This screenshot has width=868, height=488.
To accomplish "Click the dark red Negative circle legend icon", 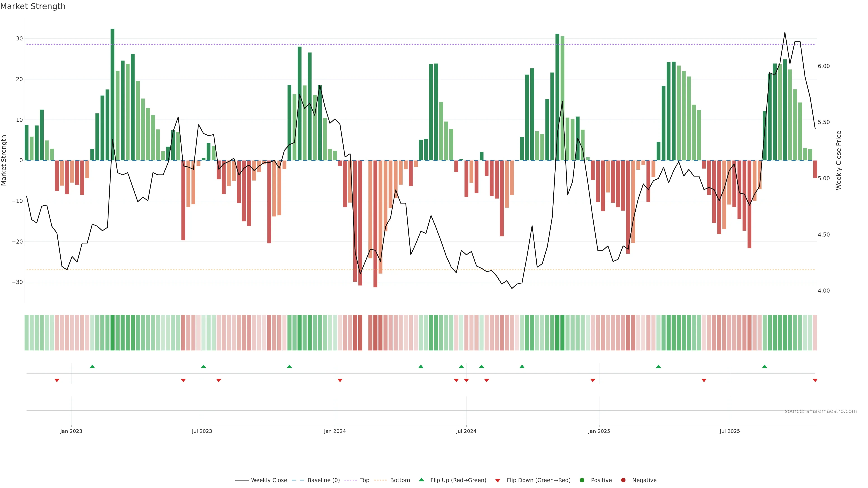I will (623, 480).
